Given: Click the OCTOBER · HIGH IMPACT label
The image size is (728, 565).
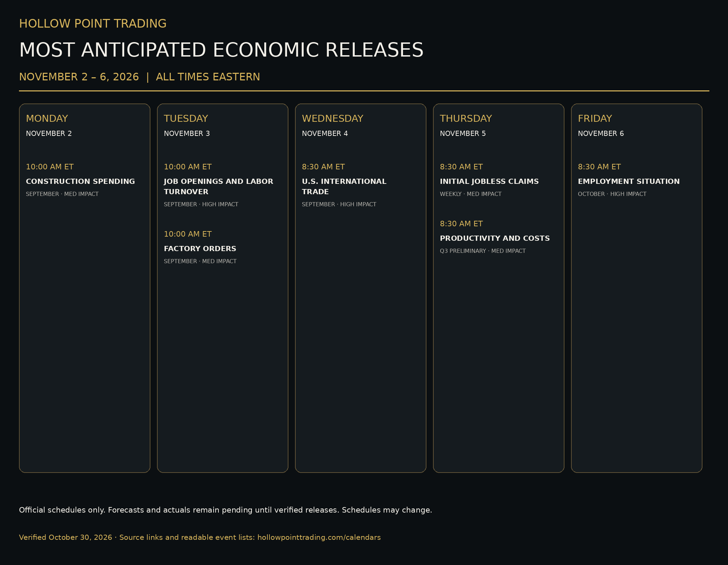Looking at the screenshot, I should pyautogui.click(x=612, y=194).
